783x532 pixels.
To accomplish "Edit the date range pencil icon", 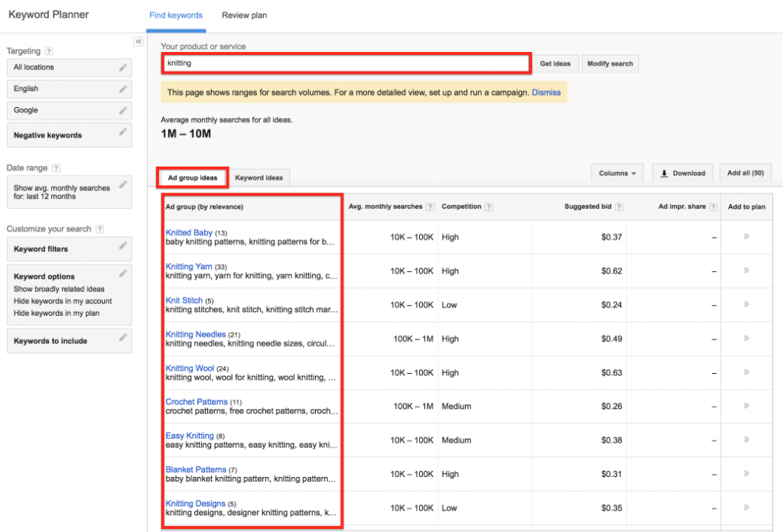I will click(x=123, y=185).
